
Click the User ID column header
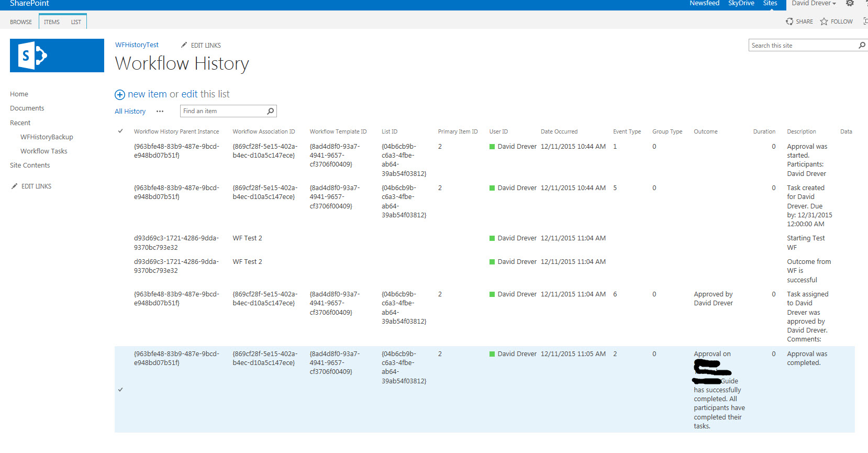498,131
